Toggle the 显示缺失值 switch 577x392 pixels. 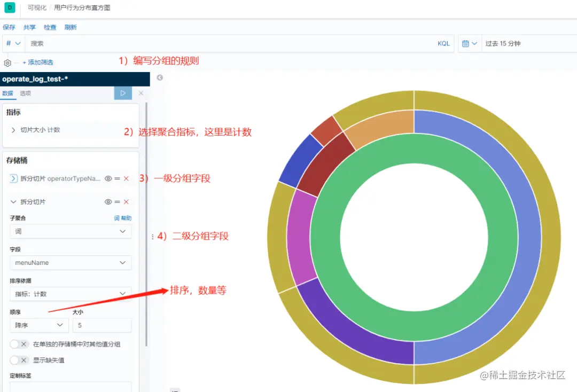(19, 360)
